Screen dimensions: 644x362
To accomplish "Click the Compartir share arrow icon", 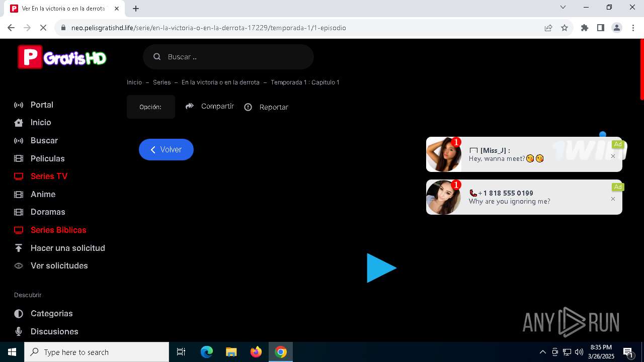I will [x=190, y=106].
